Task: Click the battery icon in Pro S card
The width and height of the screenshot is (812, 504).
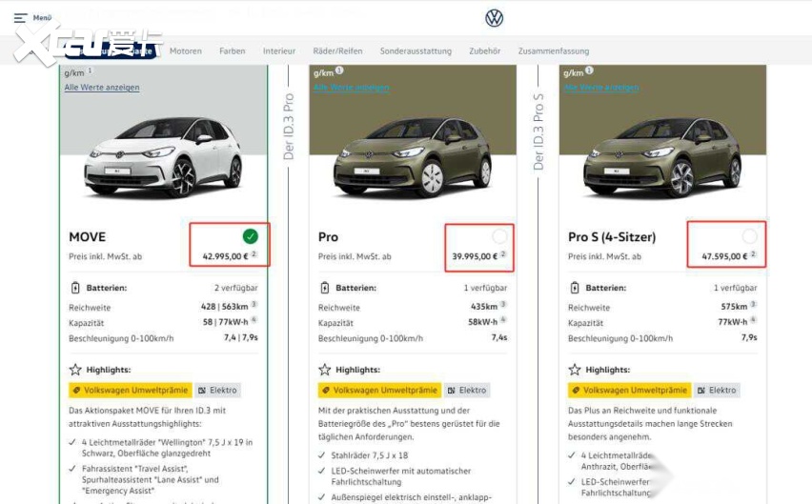Action: pos(575,288)
